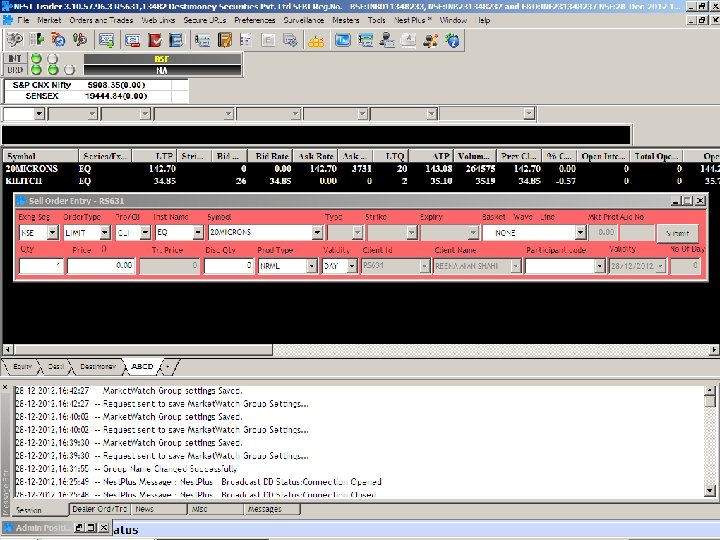Click the light blue window list icon
The width and height of the screenshot is (720, 540).
tap(202, 40)
